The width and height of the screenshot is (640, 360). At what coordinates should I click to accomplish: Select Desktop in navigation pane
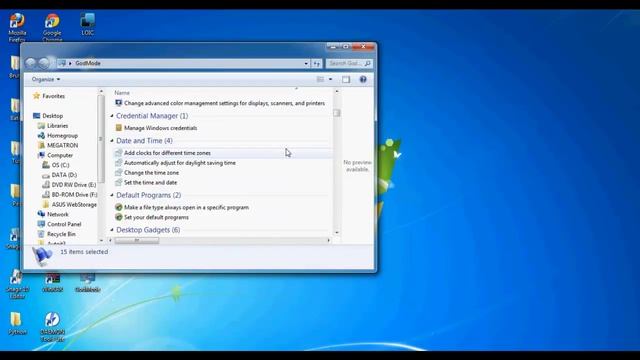tap(53, 116)
